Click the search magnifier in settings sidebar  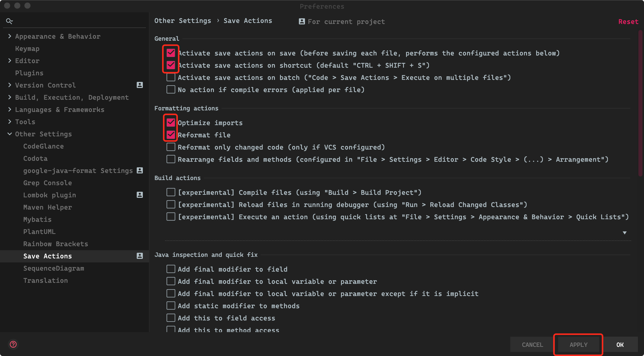click(9, 21)
